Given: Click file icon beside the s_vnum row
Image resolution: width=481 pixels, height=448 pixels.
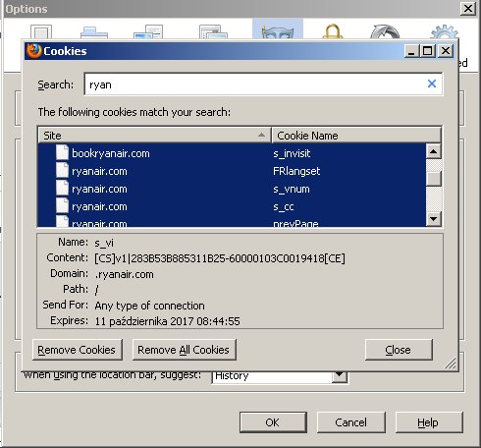Looking at the screenshot, I should 62,188.
